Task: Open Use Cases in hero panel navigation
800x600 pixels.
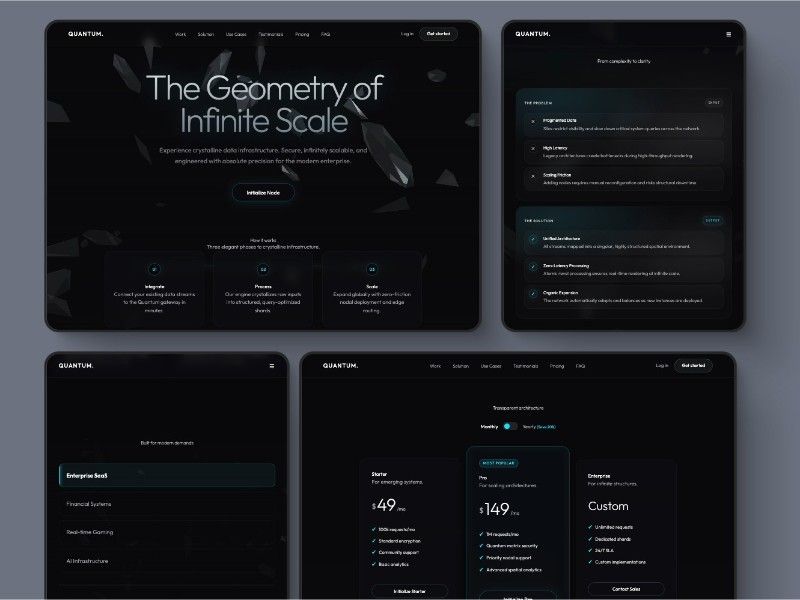Action: tap(236, 34)
